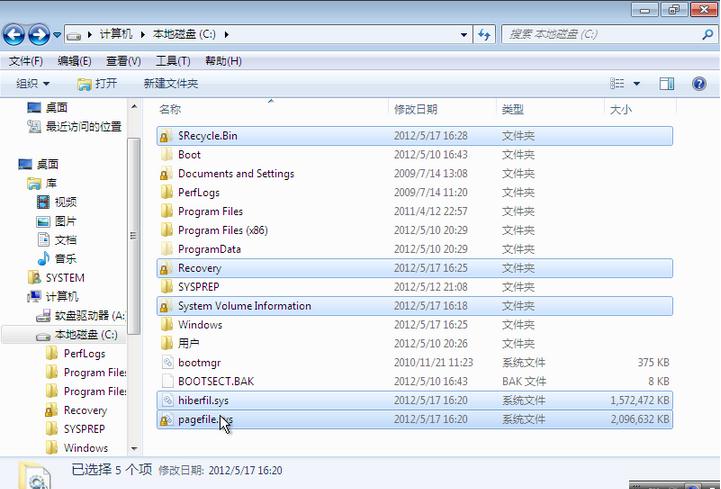Select SYSTEM user folder in tree
This screenshot has width=721, height=489.
coord(56,278)
